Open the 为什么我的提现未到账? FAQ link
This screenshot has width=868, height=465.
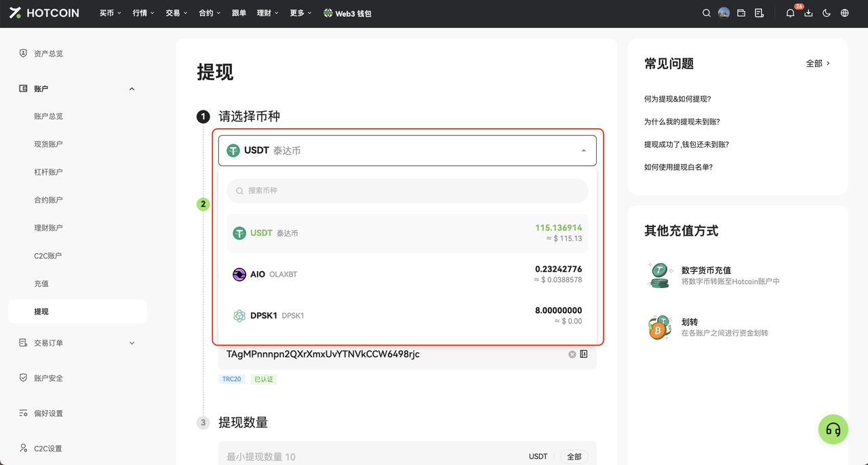[x=682, y=122]
